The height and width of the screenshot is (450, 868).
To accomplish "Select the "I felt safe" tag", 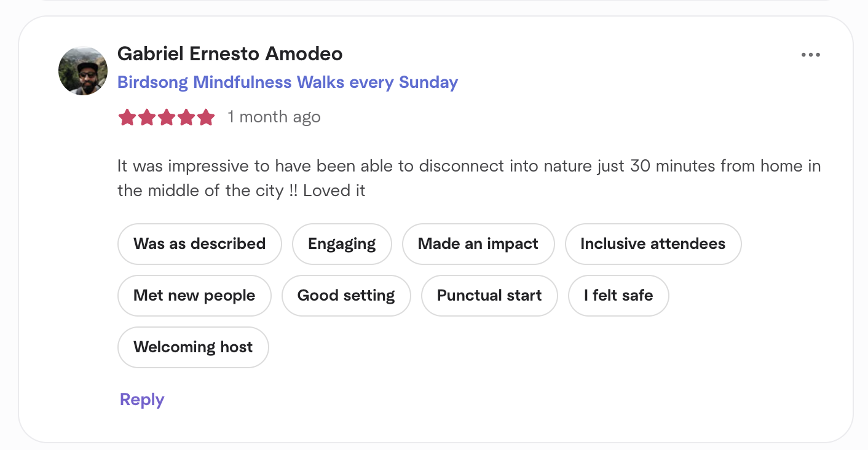I will 618,296.
